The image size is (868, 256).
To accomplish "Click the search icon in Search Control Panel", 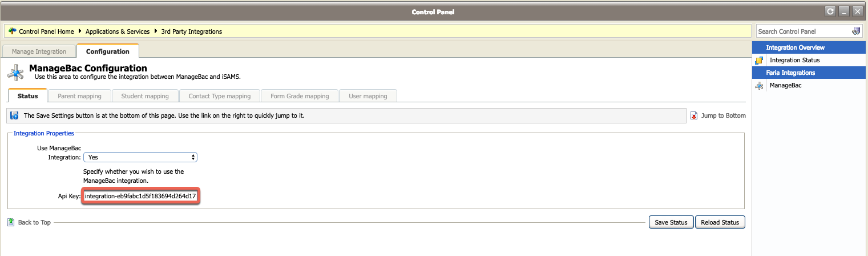I will coord(855,31).
